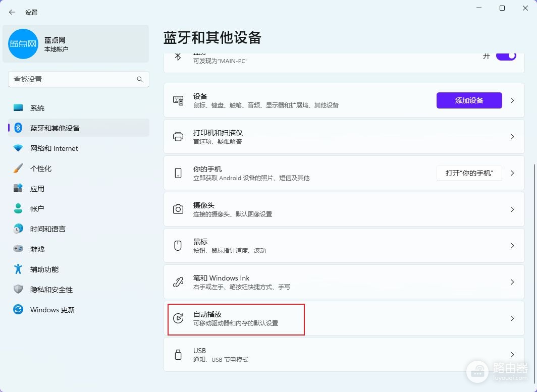The image size is (537, 392).
Task: Open 打印机和扫描仪 via its chevron
Action: (512, 137)
